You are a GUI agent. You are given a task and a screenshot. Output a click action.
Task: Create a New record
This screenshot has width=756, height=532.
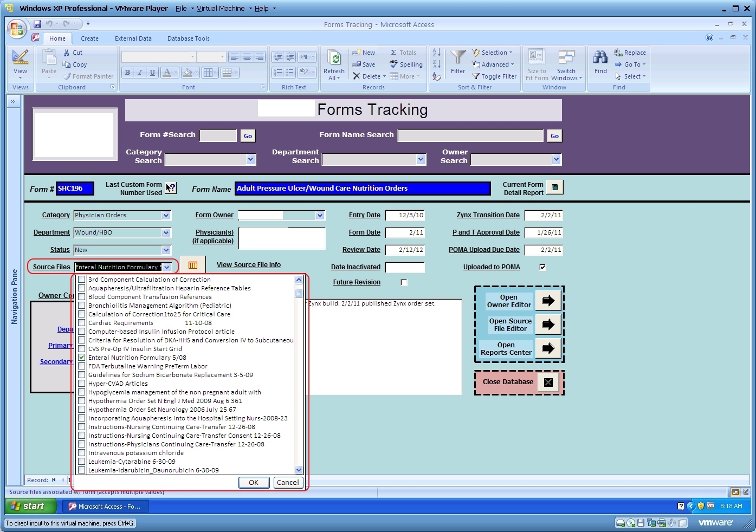(x=364, y=53)
